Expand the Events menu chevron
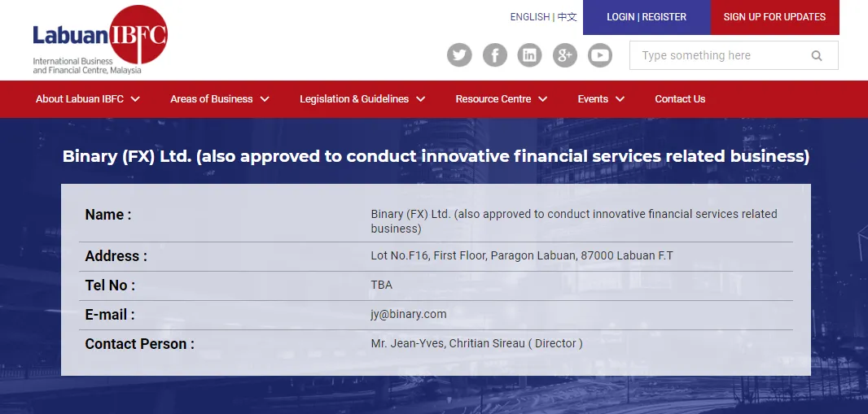This screenshot has width=868, height=414. click(620, 99)
